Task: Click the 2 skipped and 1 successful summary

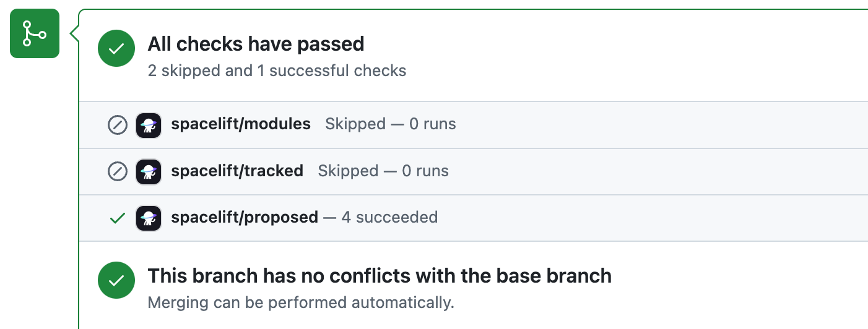Action: pyautogui.click(x=277, y=71)
